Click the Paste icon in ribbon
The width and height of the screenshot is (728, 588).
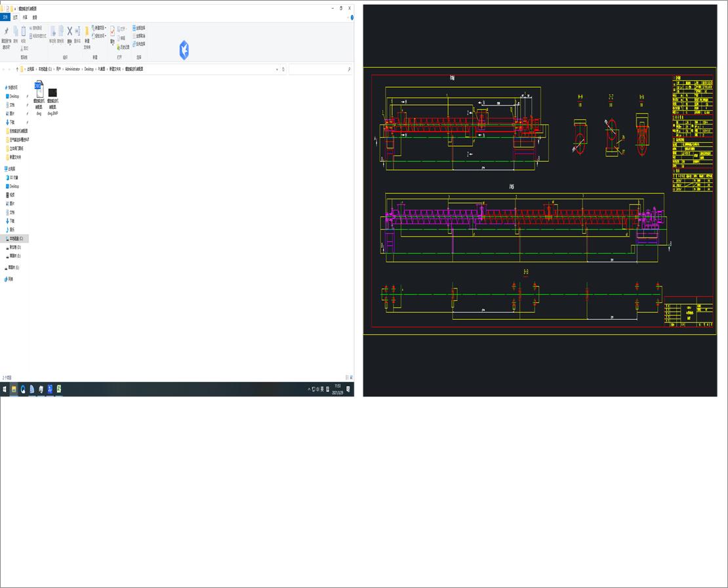[x=24, y=32]
